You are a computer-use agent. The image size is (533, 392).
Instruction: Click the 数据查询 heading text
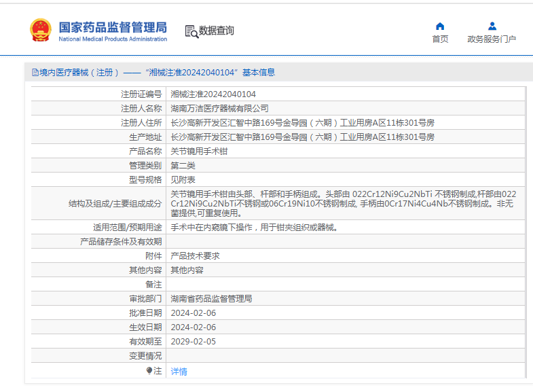216,31
